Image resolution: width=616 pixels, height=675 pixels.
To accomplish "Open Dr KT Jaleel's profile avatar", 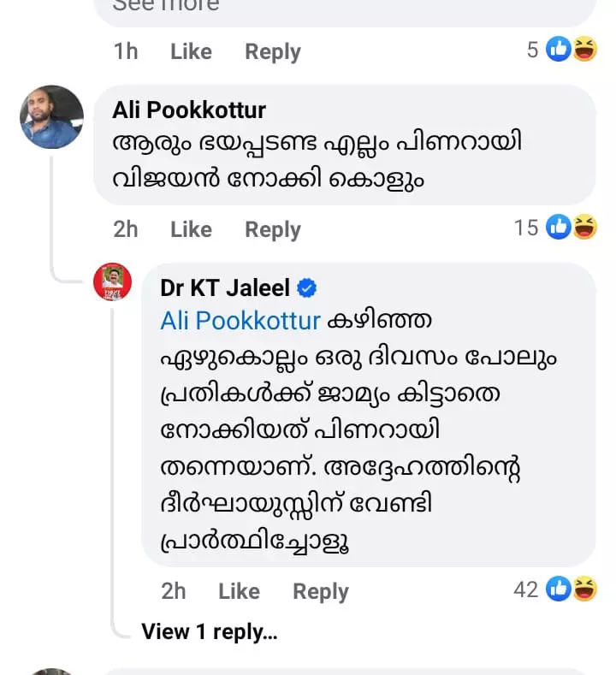I will point(112,281).
